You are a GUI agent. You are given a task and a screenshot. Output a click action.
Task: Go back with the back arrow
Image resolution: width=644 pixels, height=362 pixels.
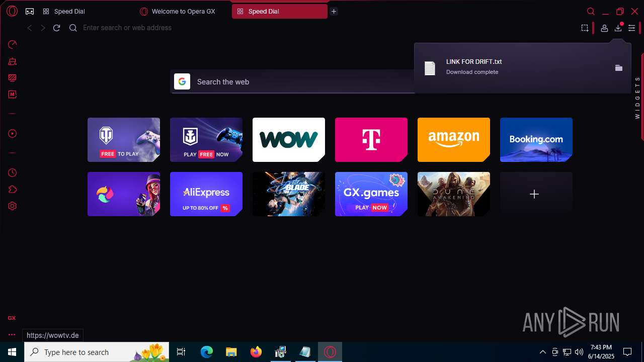(30, 28)
